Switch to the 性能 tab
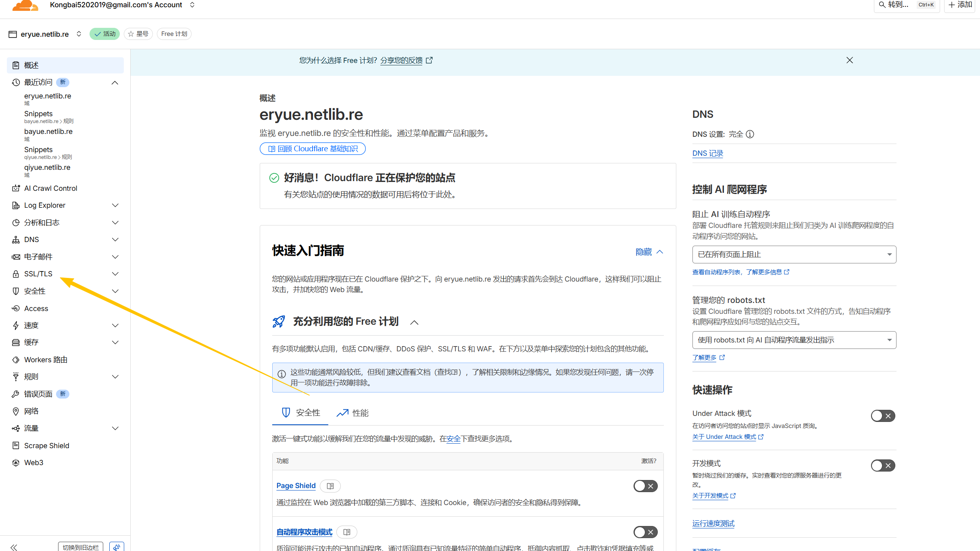 pyautogui.click(x=353, y=413)
